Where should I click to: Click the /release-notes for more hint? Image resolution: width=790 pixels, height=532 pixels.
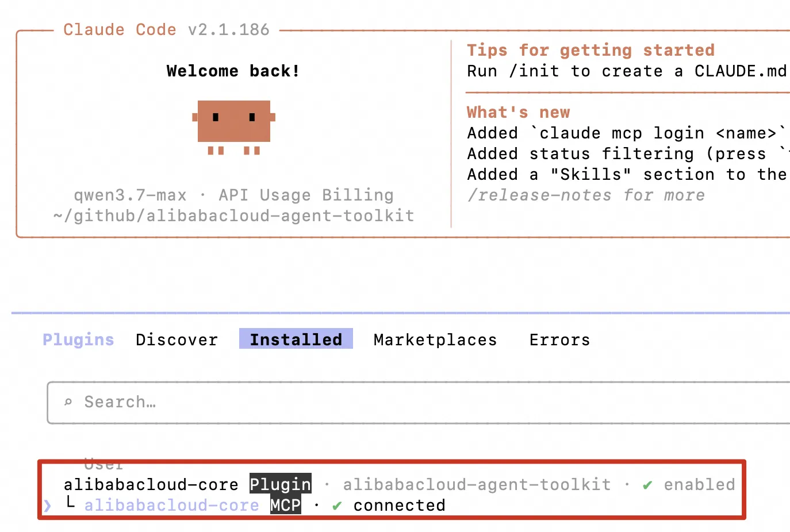(x=586, y=195)
